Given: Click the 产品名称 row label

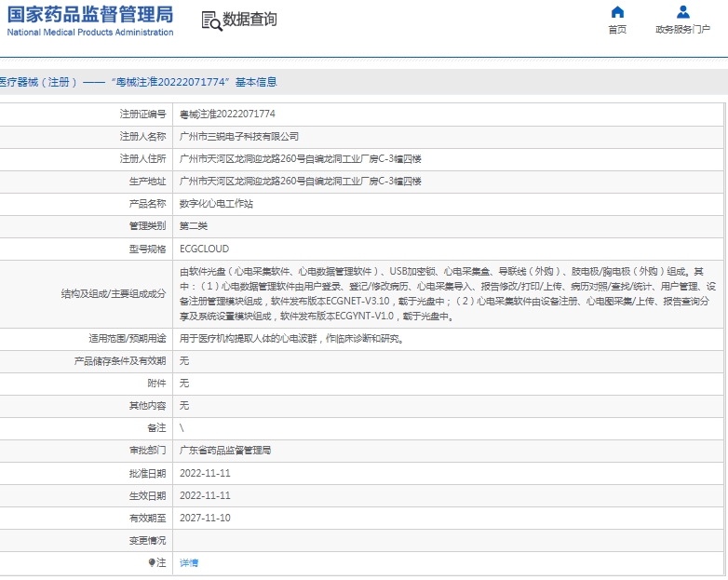Looking at the screenshot, I should [x=147, y=203].
